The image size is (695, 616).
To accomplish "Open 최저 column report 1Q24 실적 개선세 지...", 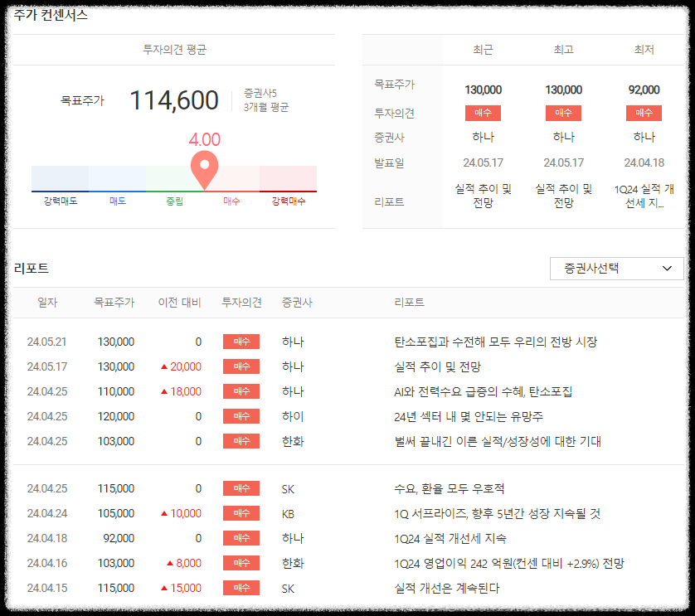I will click(x=644, y=196).
